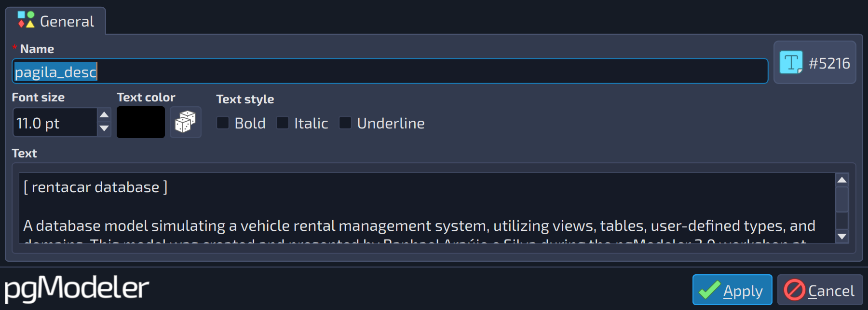868x310 pixels.
Task: Focus the Name field containing pagila_desc
Action: [x=390, y=71]
